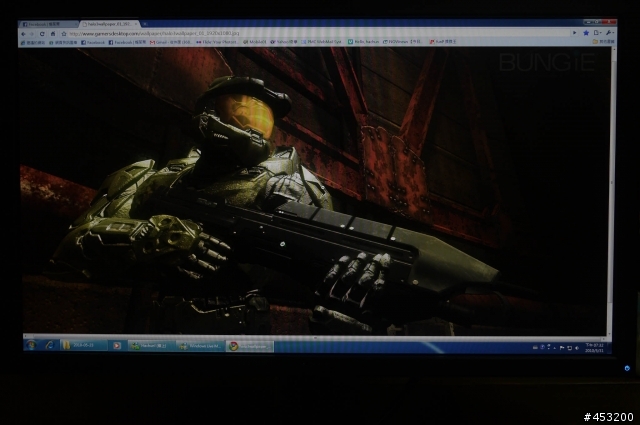Open the taskbar clock and date
This screenshot has height=425, width=640.
(x=594, y=348)
